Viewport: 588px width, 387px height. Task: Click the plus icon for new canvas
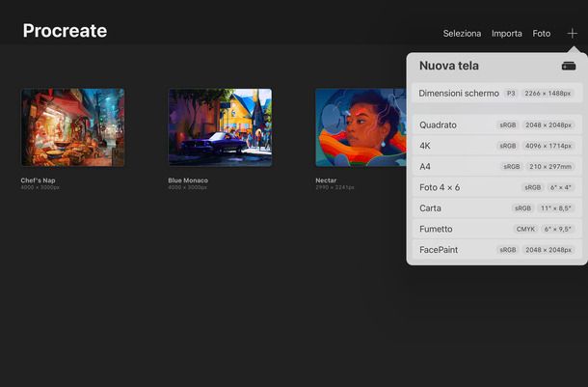click(x=572, y=33)
